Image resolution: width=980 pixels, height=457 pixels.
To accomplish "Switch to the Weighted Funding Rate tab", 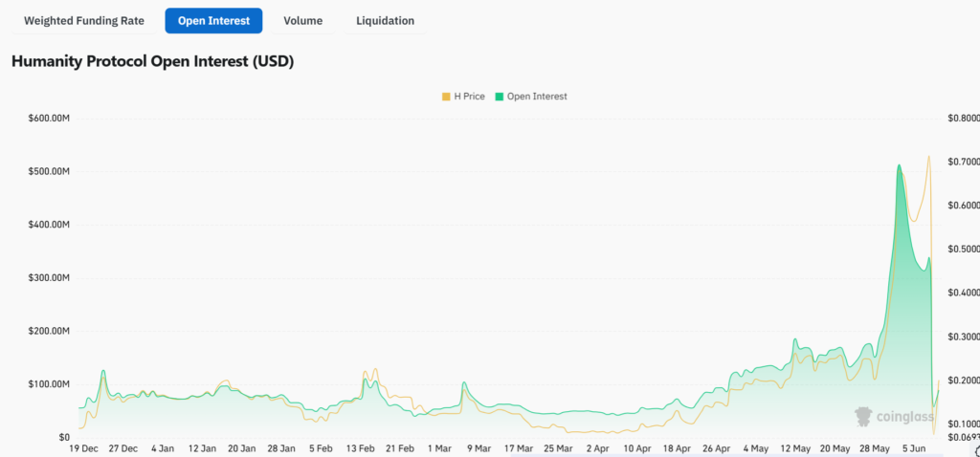I will click(x=84, y=21).
